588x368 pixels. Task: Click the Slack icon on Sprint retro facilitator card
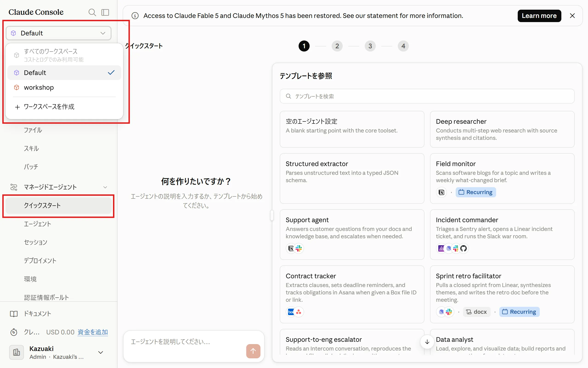(x=449, y=312)
